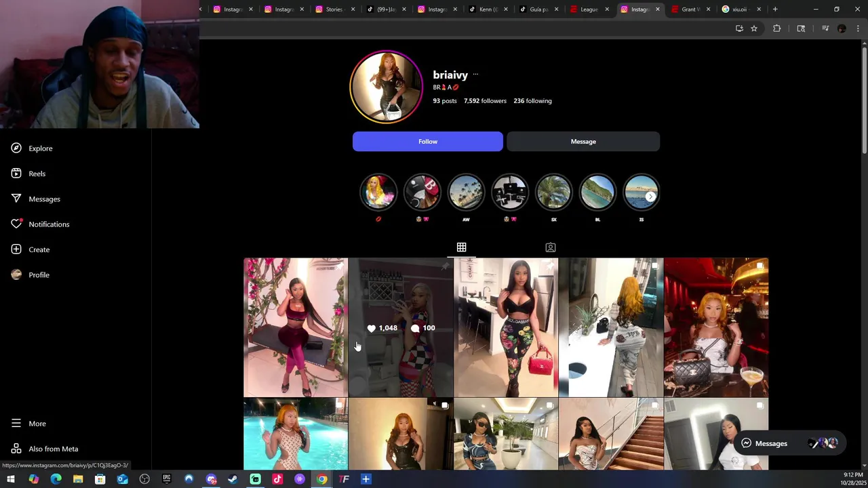The width and height of the screenshot is (868, 488).
Task: Open the pinned post showing 1,048 likes
Action: (401, 327)
